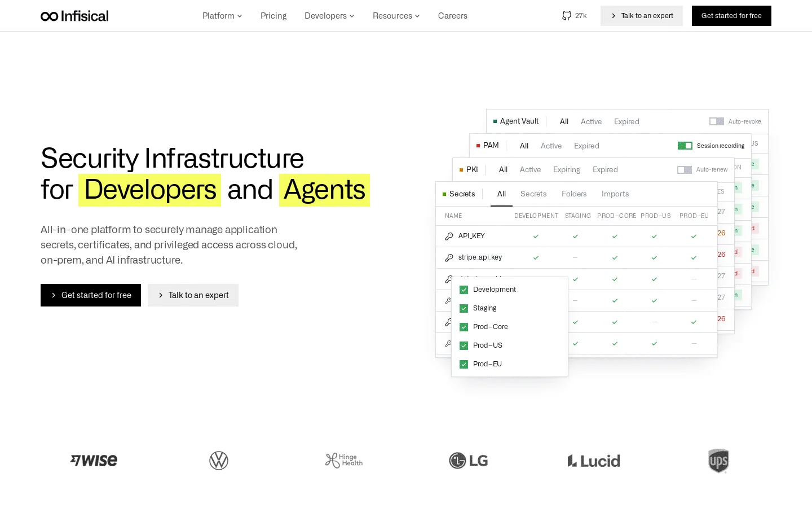Viewport: 812px width, 508px height.
Task: Uncheck the Prod-Core checkbox
Action: tap(464, 327)
